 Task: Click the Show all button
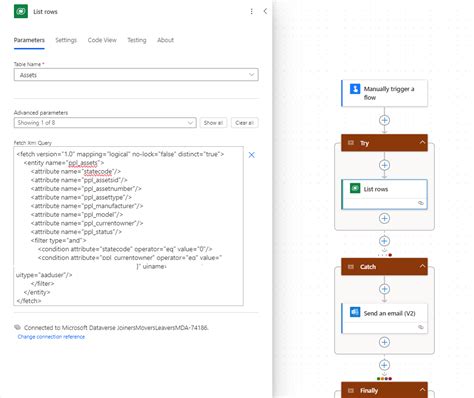213,123
